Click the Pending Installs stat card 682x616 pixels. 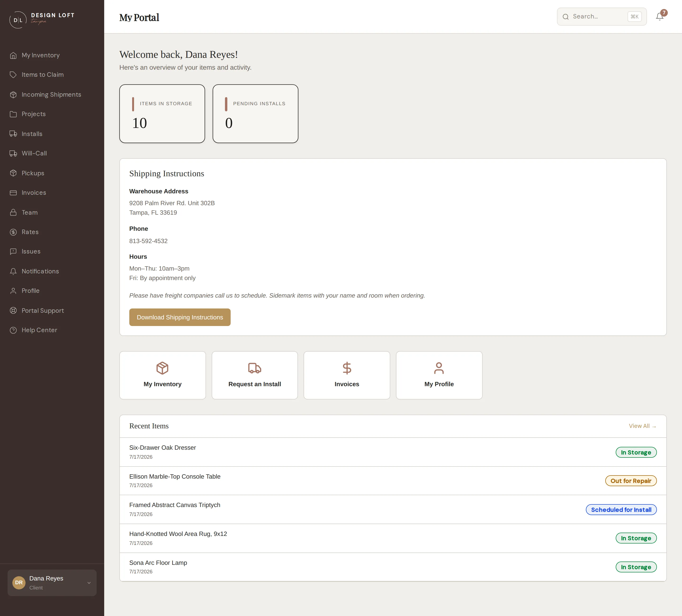tap(256, 114)
